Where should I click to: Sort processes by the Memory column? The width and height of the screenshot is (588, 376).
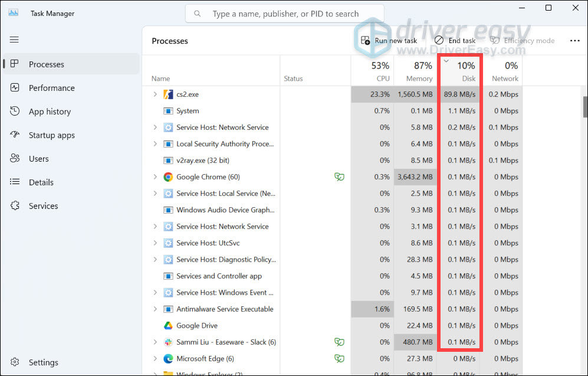(x=419, y=71)
